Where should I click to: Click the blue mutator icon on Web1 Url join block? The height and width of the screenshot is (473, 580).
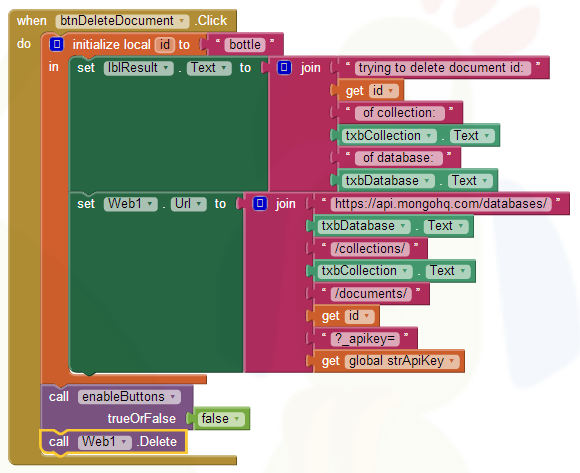pyautogui.click(x=260, y=203)
